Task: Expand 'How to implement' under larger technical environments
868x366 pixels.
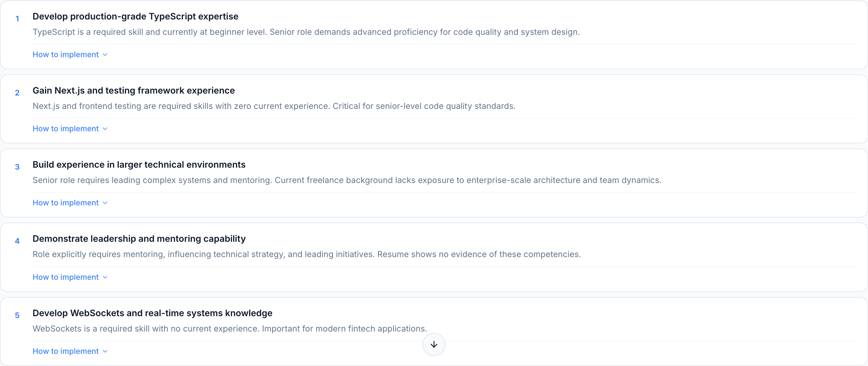Action: pos(65,202)
